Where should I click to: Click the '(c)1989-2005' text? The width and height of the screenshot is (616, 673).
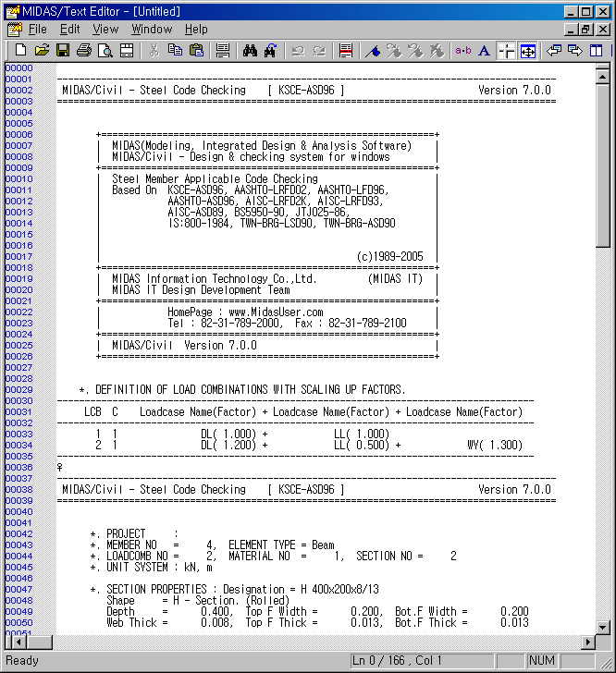coord(390,257)
